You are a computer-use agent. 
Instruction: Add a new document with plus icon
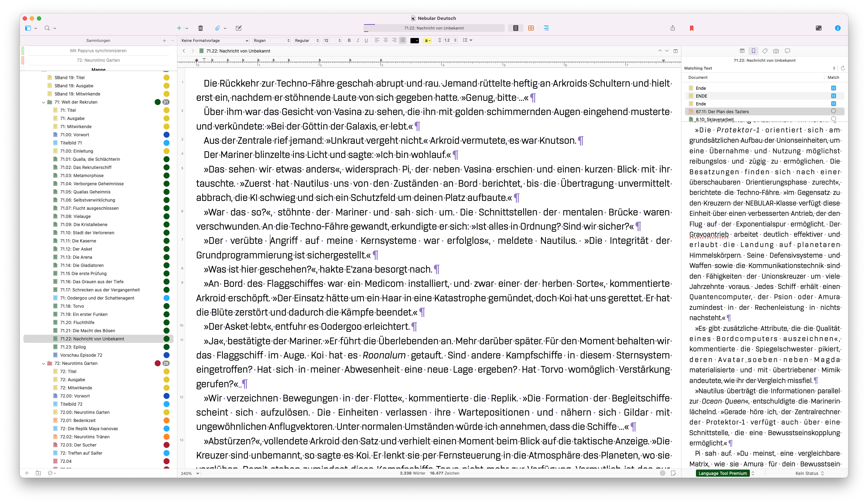tap(179, 28)
